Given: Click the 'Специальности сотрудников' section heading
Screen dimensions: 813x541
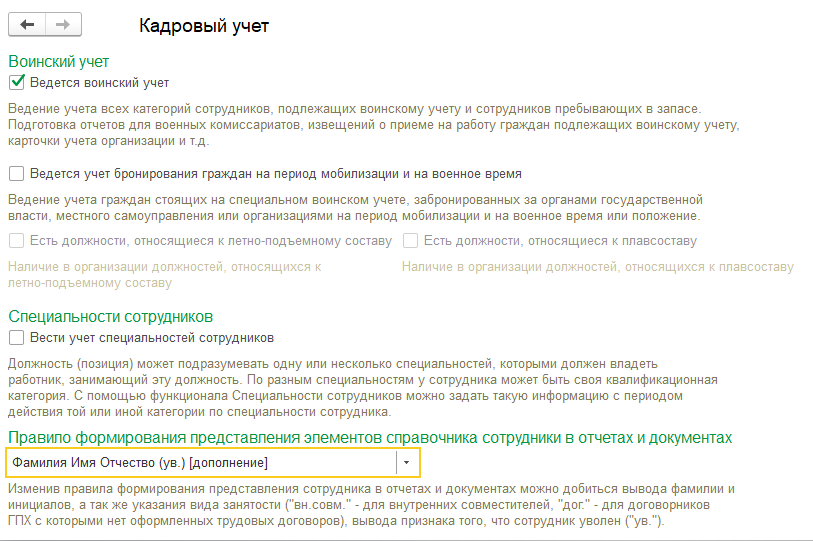Looking at the screenshot, I should (x=110, y=316).
